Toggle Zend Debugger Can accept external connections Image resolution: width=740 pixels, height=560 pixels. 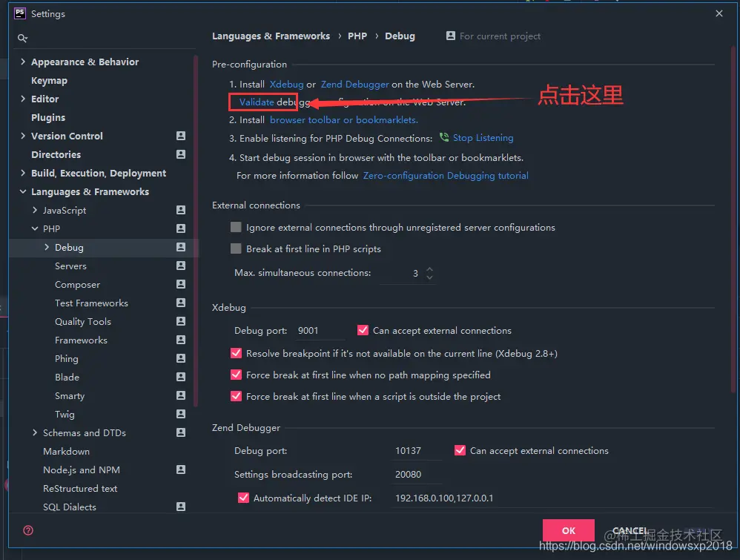coord(460,450)
